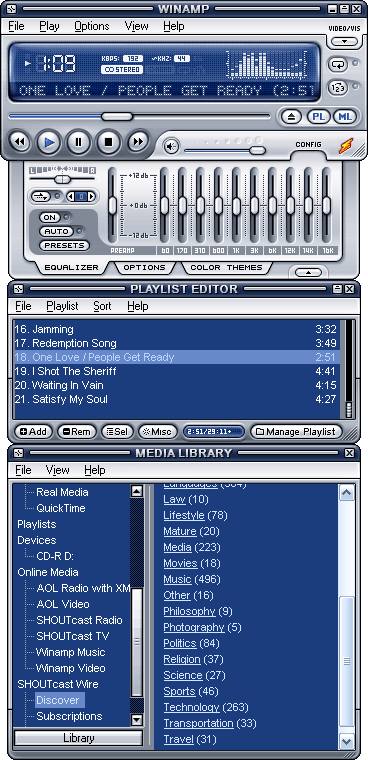Adjust the 1K equalizer band
368x760 pixels.
pos(237,206)
